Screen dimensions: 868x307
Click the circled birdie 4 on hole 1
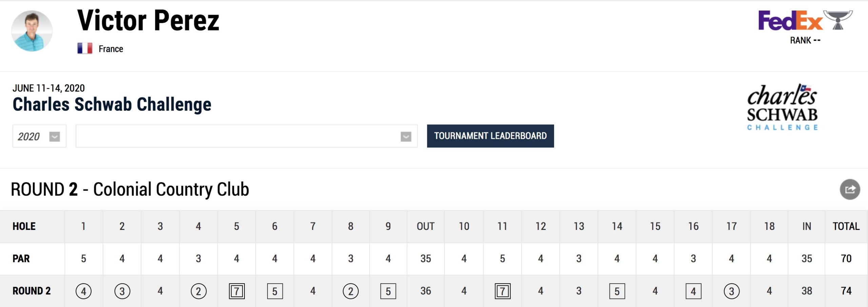click(x=83, y=291)
